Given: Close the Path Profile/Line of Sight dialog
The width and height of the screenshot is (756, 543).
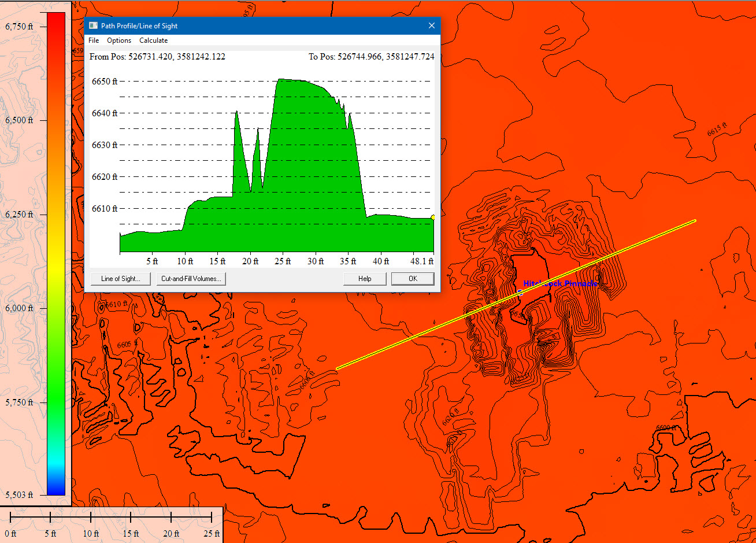Looking at the screenshot, I should 431,26.
